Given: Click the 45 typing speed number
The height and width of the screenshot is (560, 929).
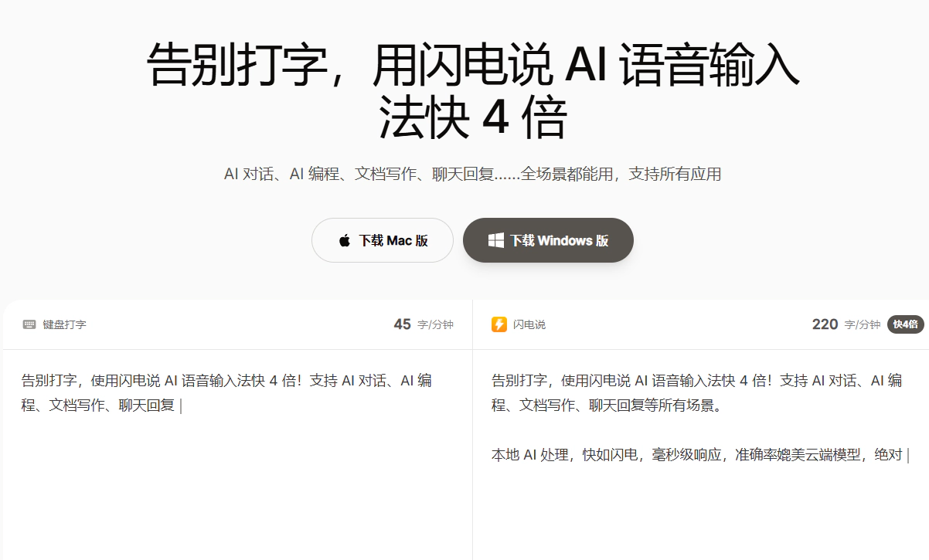Looking at the screenshot, I should tap(402, 324).
